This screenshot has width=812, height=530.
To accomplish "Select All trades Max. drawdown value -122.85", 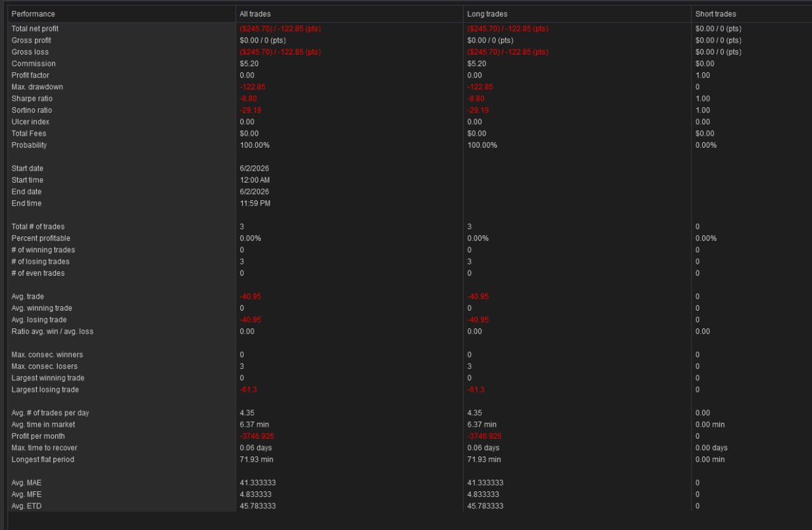I will (x=252, y=87).
